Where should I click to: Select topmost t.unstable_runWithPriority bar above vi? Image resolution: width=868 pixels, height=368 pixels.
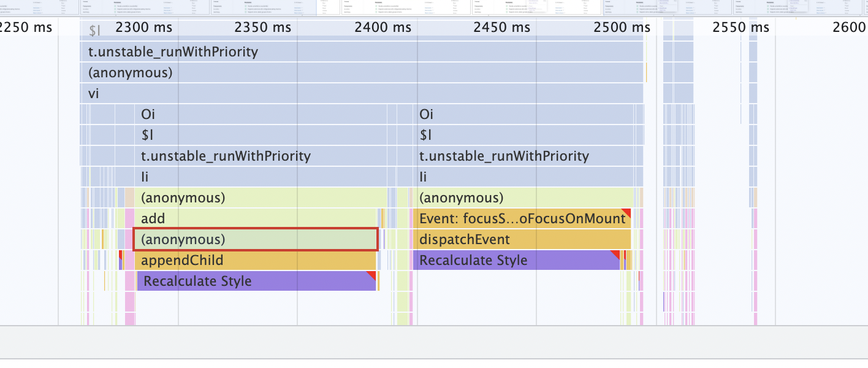coord(362,52)
